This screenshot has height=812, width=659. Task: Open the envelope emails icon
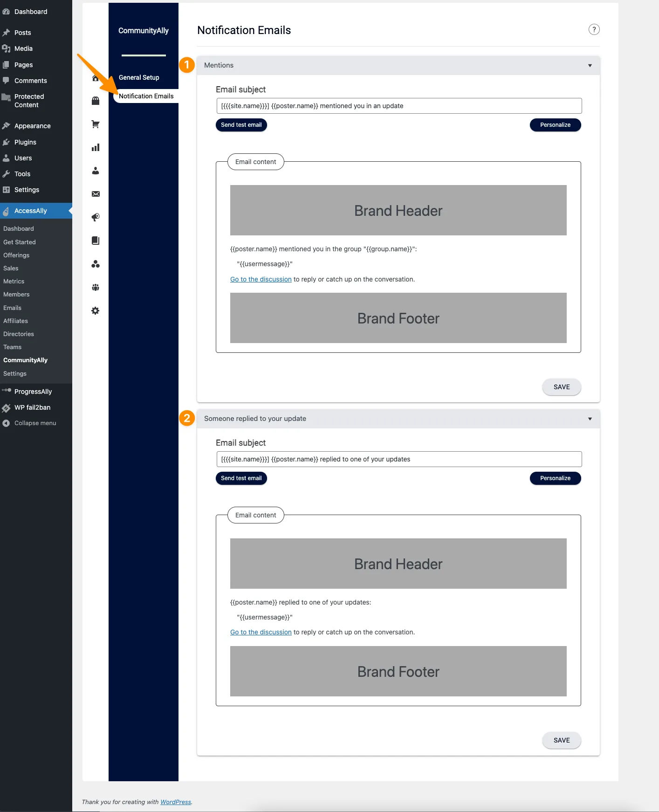pos(96,194)
